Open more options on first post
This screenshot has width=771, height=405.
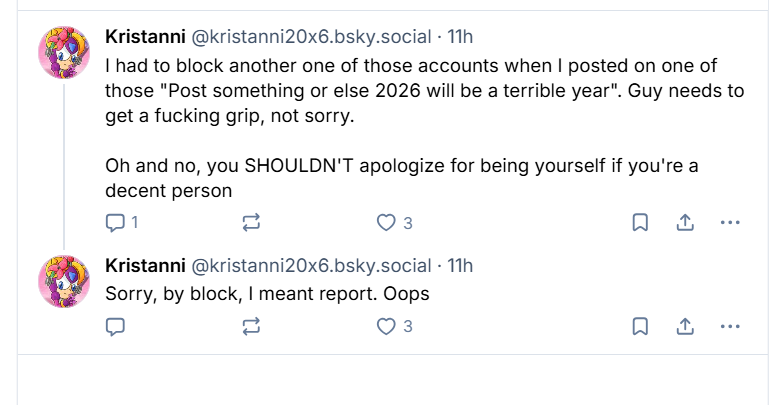(730, 223)
